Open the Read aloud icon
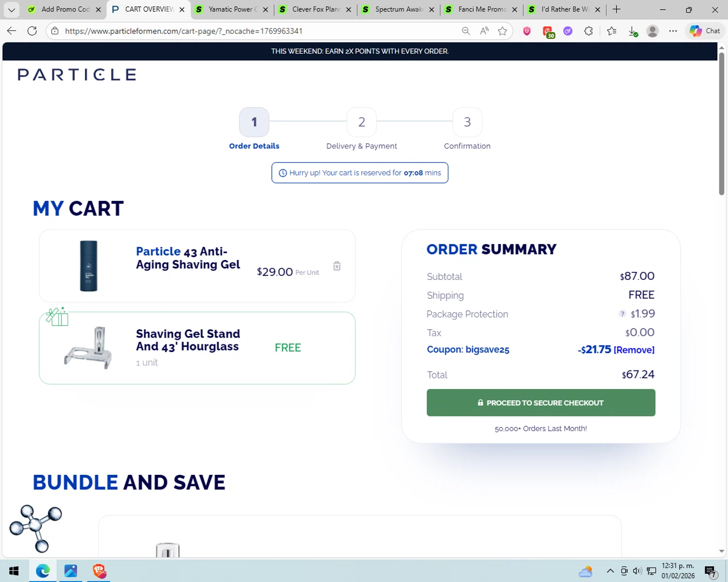This screenshot has height=582, width=728. tap(484, 31)
